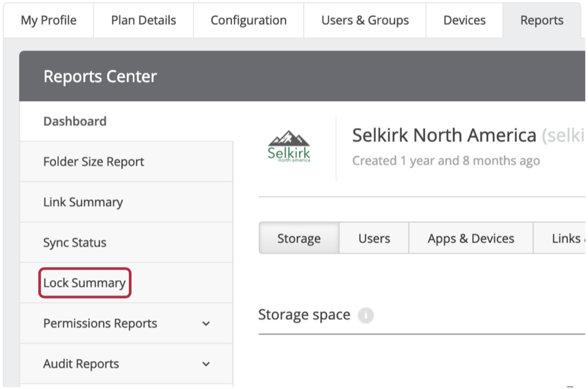Click the Reports Center header title
588x389 pixels.
tap(100, 77)
